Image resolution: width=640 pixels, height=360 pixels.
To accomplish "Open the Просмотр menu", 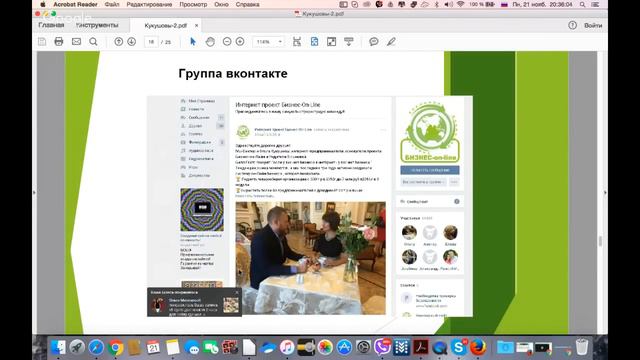I will [x=193, y=4].
